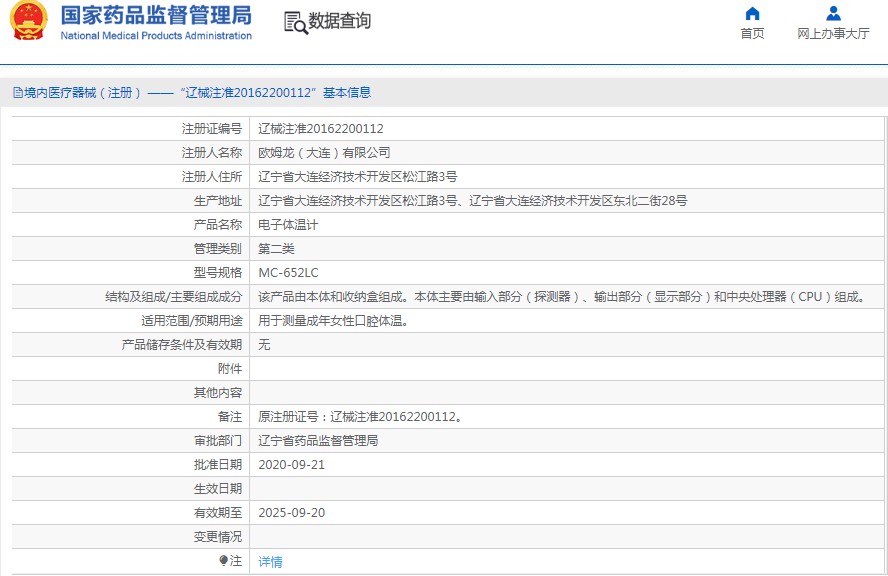Select approving department 辽宁省药品监督管理局
Image resolution: width=888 pixels, height=576 pixels.
318,441
